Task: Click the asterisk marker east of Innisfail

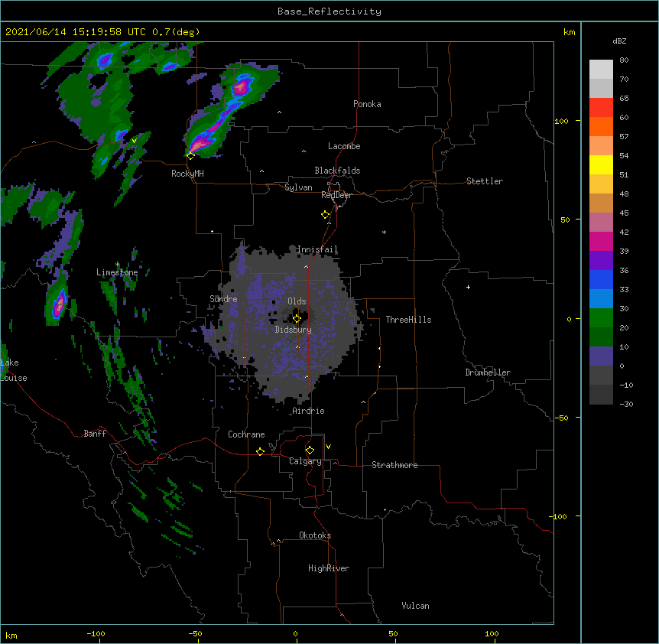Action: point(384,232)
